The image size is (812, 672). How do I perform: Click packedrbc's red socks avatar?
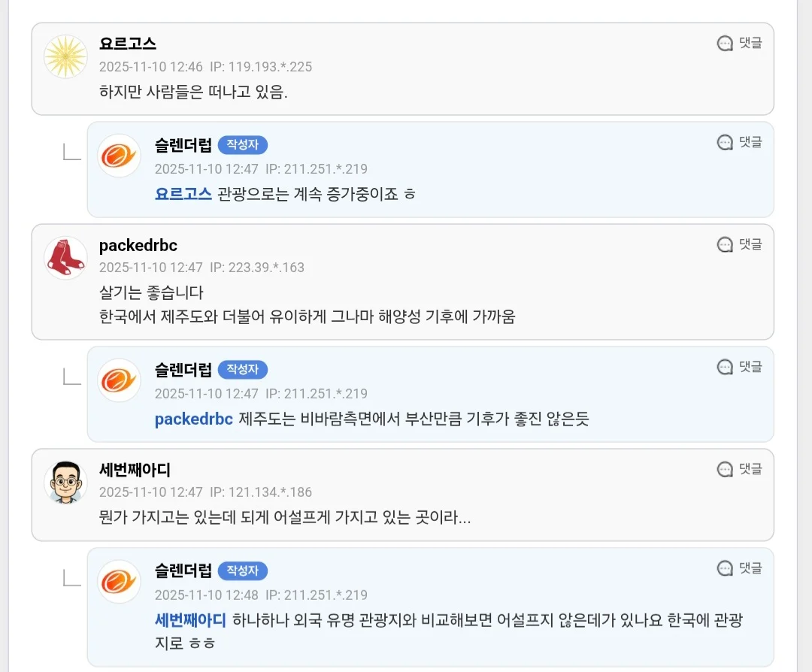coord(65,257)
